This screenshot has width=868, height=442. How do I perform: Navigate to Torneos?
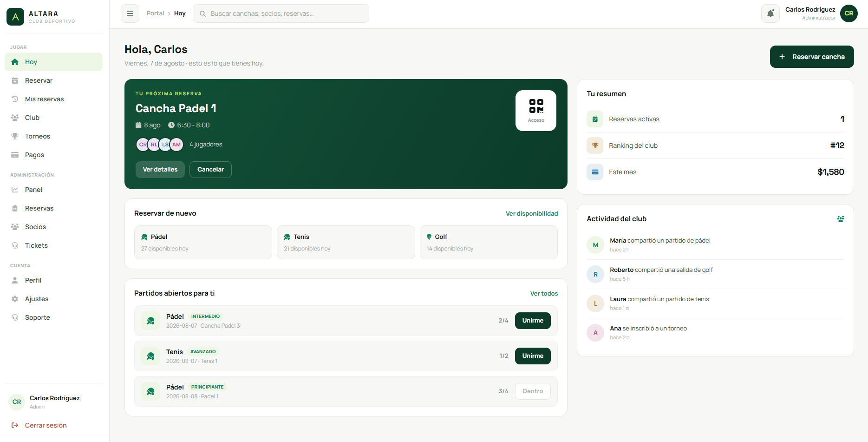point(53,136)
